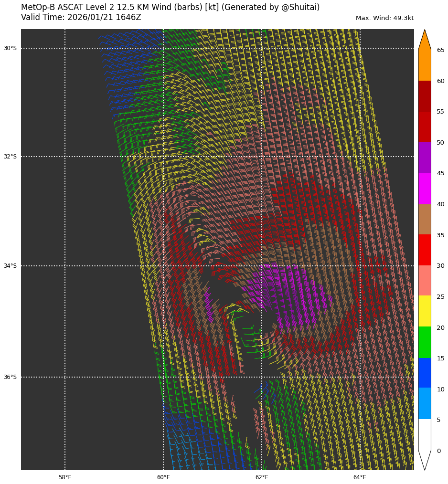Click the 65 tick label on colorbar
This screenshot has width=448, height=484.
pyautogui.click(x=440, y=50)
